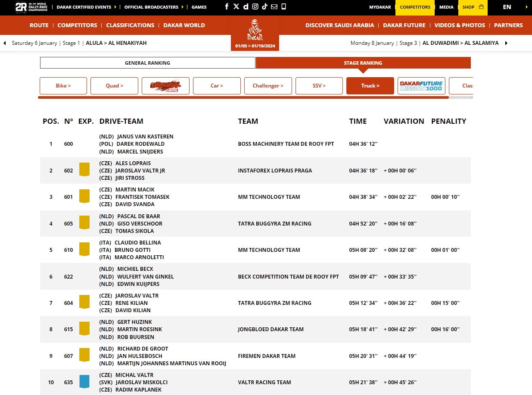Screen dimensions: 532x395
Task: Open the Instagram icon in header
Action: (255, 7)
